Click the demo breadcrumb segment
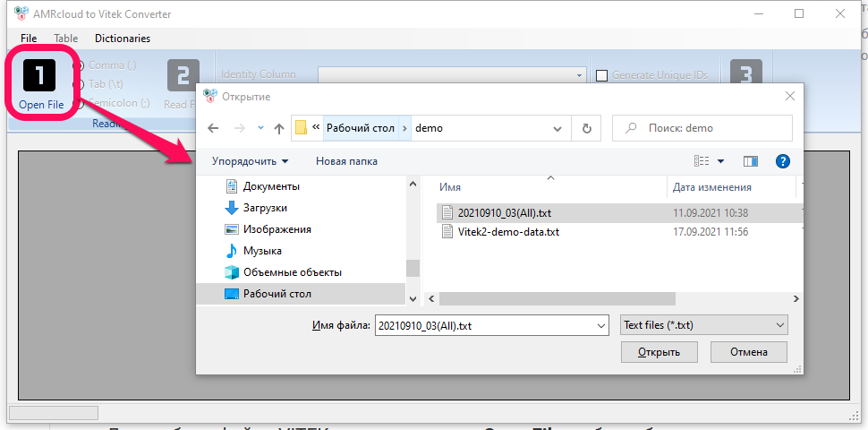 429,128
